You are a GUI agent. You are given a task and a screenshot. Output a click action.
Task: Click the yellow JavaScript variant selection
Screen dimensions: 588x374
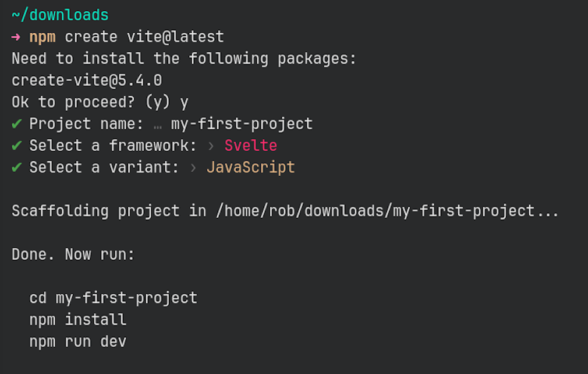[x=250, y=167]
